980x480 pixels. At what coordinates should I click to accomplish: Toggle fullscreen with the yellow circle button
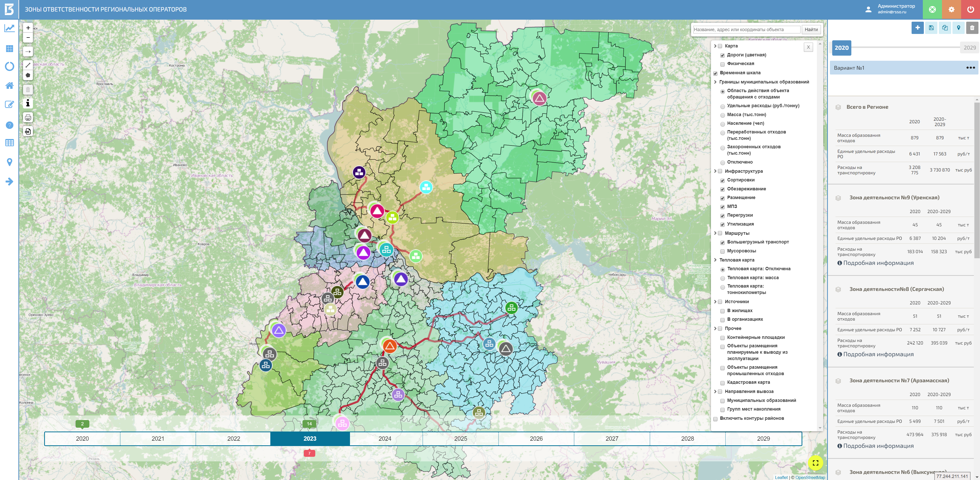coord(815,463)
